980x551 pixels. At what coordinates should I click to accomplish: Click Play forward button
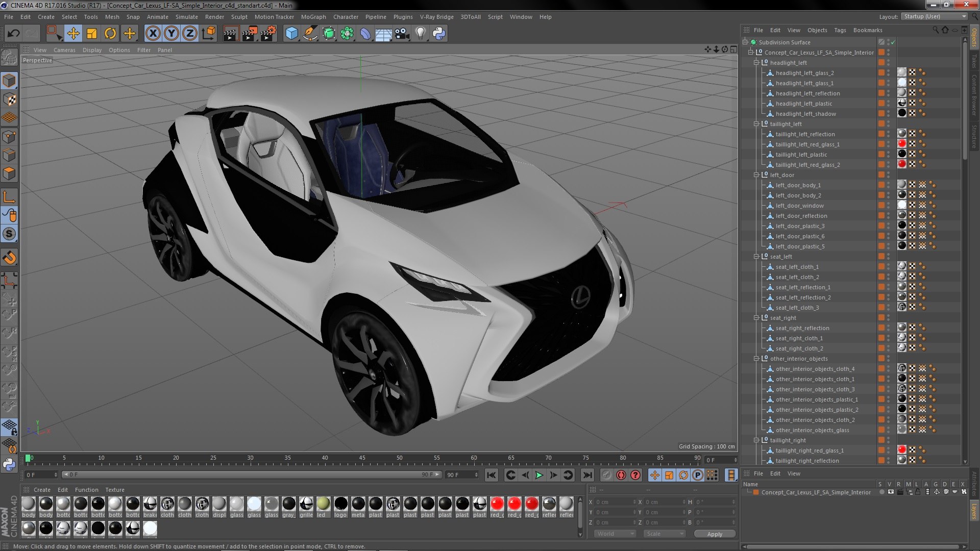click(x=539, y=475)
